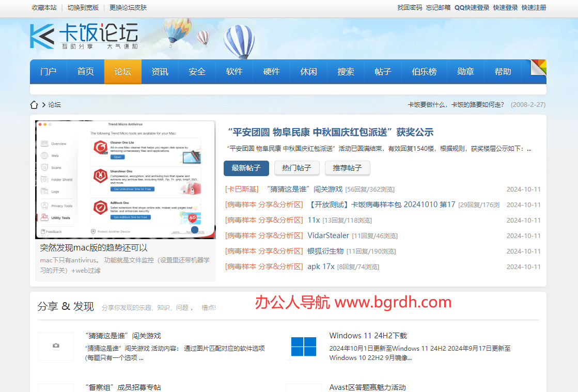The image size is (578, 392).
Task: Click the colorful page-corner icon on navbar
Action: [538, 68]
